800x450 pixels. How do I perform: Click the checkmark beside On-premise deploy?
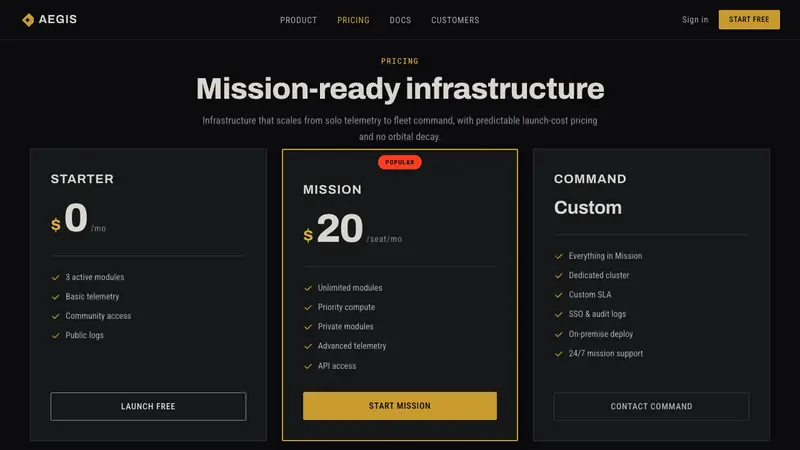click(x=559, y=334)
